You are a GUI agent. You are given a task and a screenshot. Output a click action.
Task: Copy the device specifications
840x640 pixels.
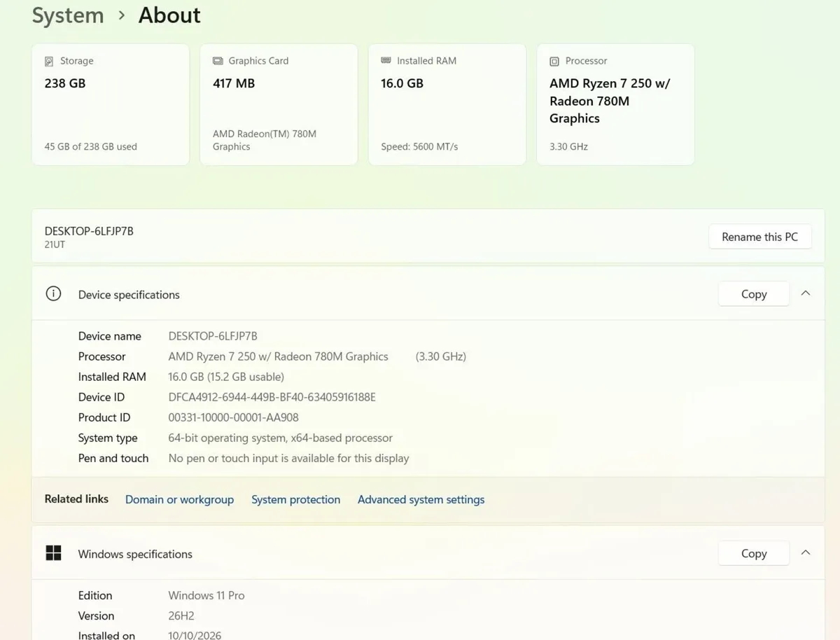pos(754,294)
